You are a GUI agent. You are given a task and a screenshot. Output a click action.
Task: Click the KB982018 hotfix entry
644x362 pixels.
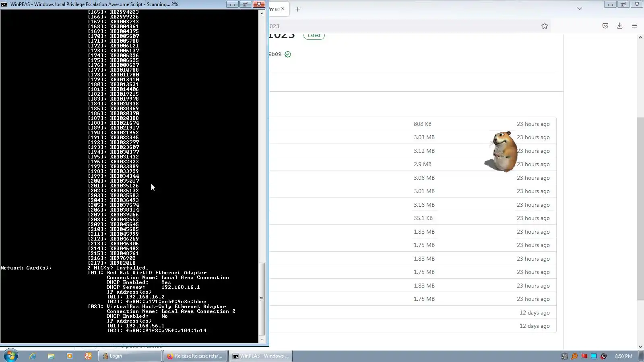[x=112, y=263]
